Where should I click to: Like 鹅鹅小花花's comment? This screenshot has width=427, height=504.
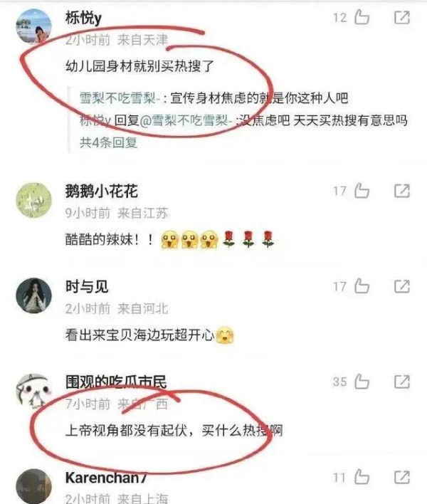pyautogui.click(x=362, y=191)
